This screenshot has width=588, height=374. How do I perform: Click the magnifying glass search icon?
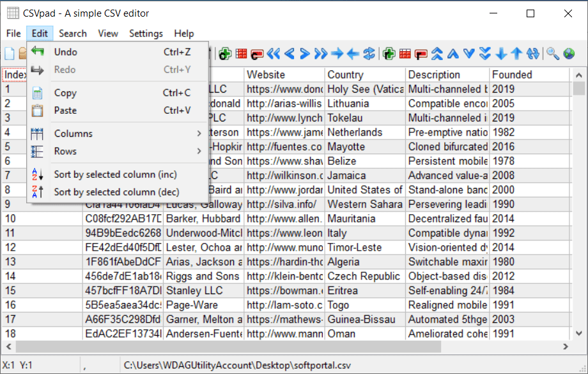(x=552, y=54)
